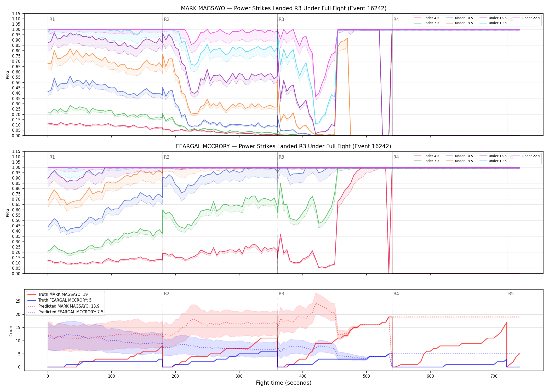Image resolution: width=549 pixels, height=392 pixels.
Task: Select 'under 22.5' legend entry in Magsayo chart
Action: [x=527, y=18]
